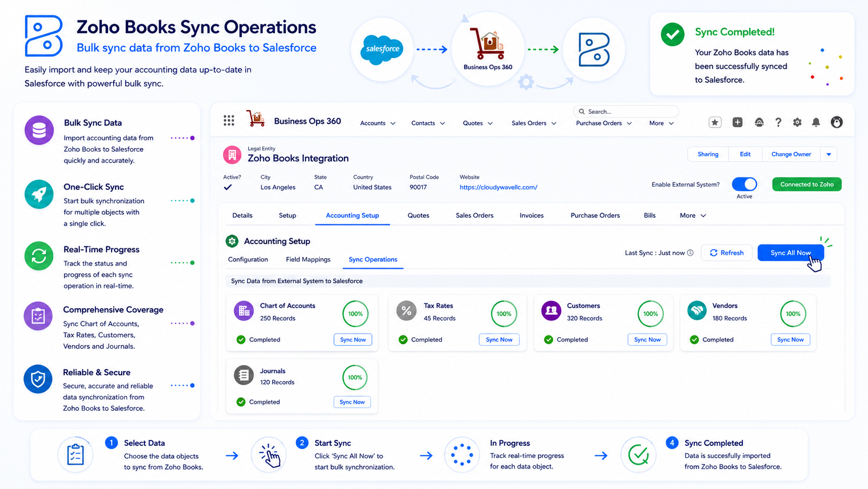Select the Sync Operations sub-tab

click(x=373, y=259)
